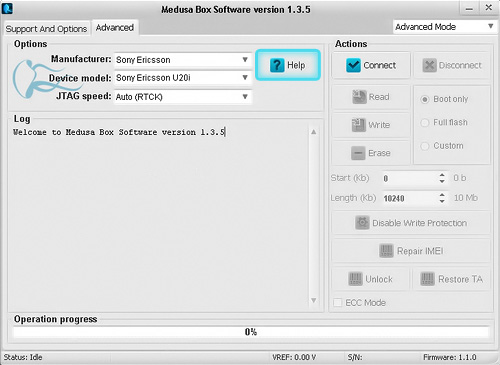Click the Unlock barcode icon
The height and width of the screenshot is (365, 500).
[x=355, y=279]
